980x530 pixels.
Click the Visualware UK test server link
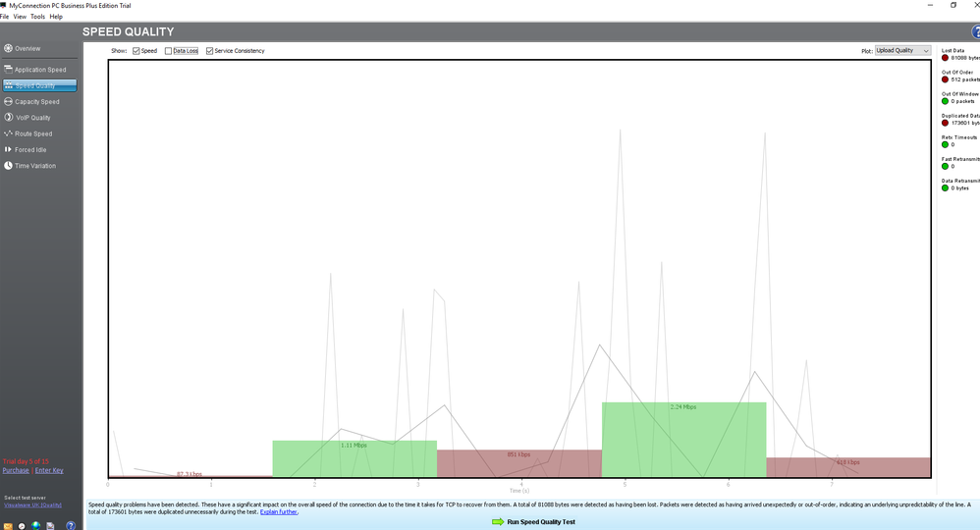click(32, 505)
